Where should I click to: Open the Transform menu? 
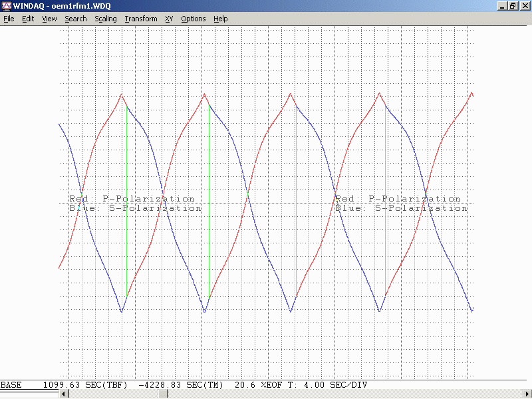tap(141, 19)
